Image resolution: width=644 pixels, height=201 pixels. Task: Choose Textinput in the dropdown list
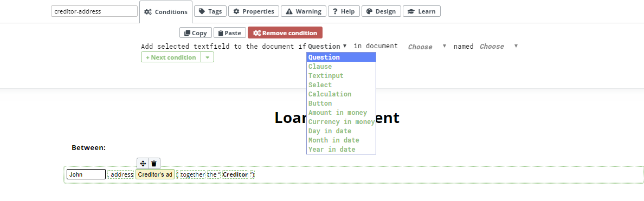[x=342, y=75]
